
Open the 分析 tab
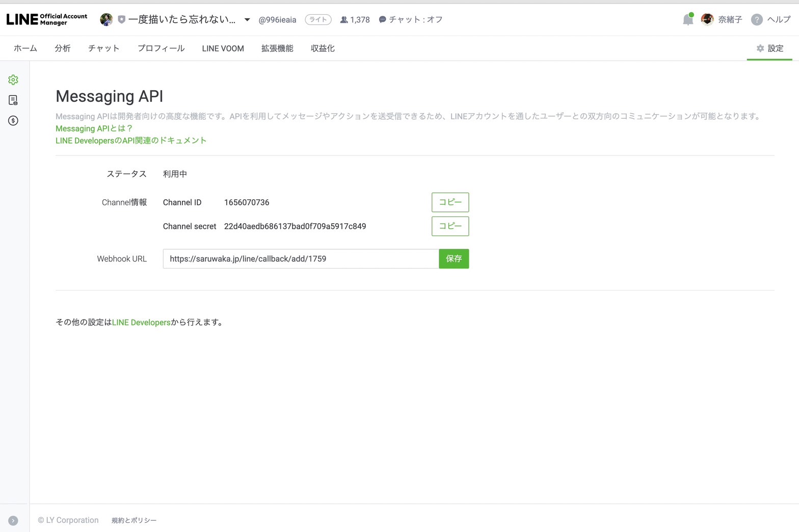pyautogui.click(x=63, y=48)
